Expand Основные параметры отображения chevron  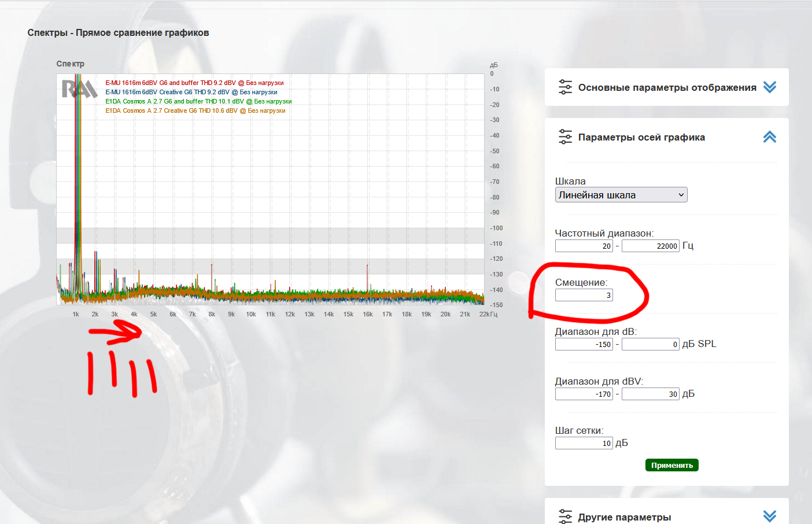click(769, 87)
